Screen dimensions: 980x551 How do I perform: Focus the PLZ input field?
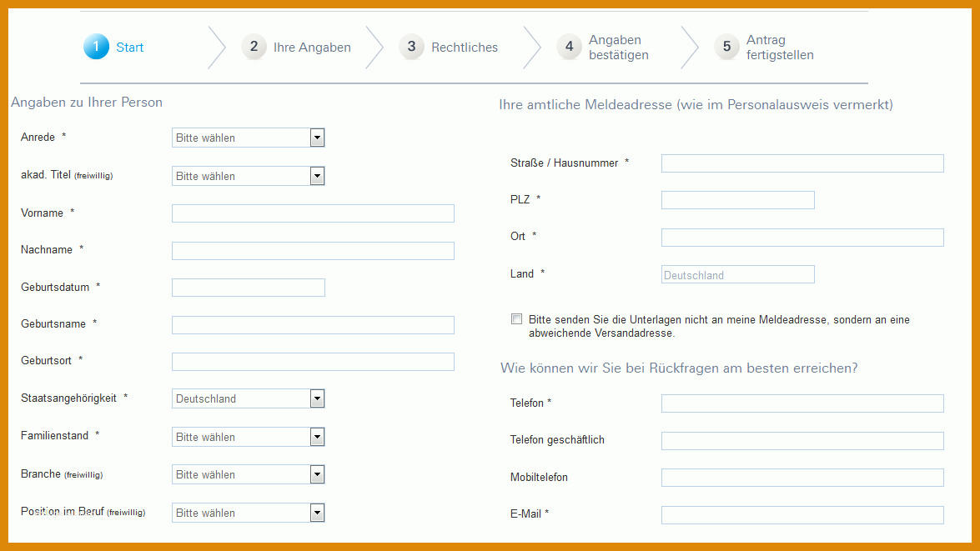click(737, 200)
